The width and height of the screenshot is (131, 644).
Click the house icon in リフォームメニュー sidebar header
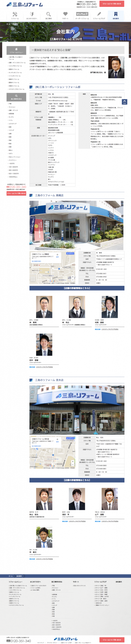(x=16, y=49)
